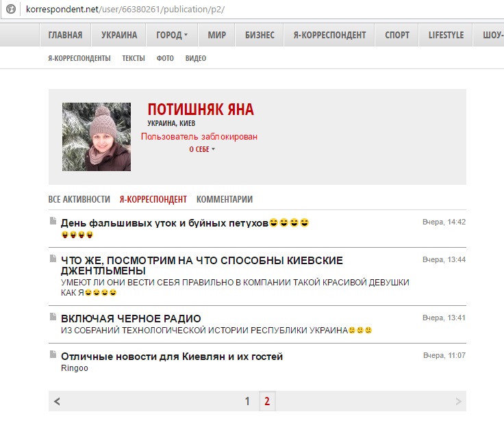
Task: Open the МИР navigation section
Action: click(216, 35)
